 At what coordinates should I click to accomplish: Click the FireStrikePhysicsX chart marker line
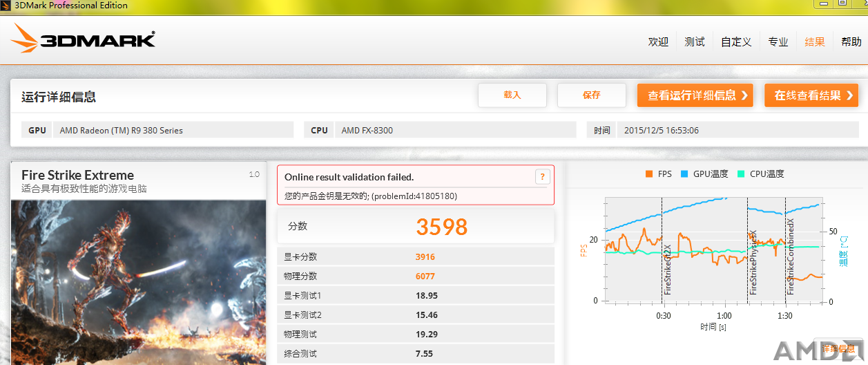point(748,250)
